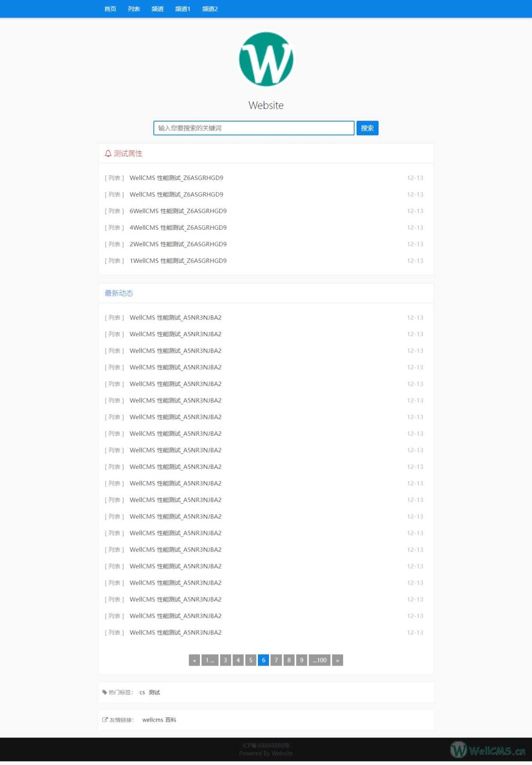This screenshot has height=765, width=532.
Task: Open article 4WellCMS 性能测试_Z6ASGRHGD9
Action: [x=178, y=228]
